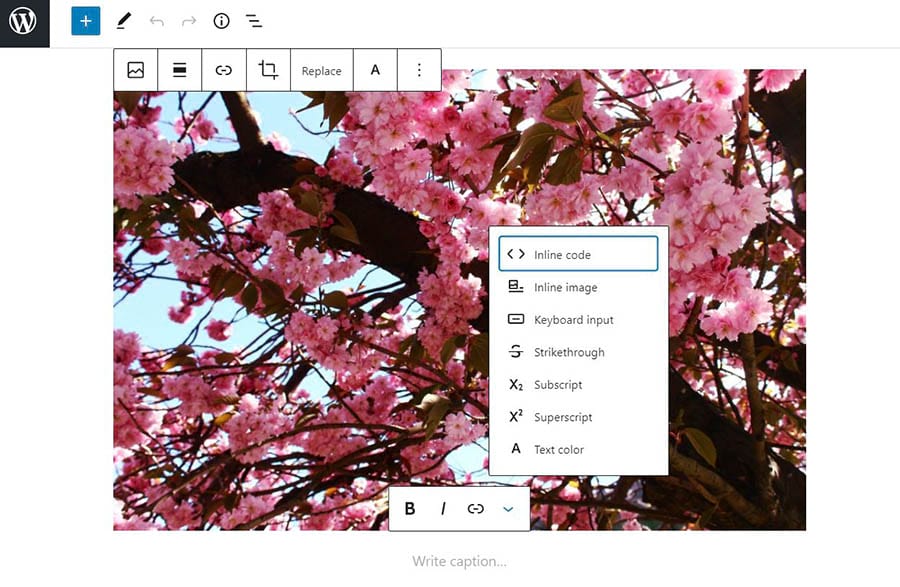Image resolution: width=900 pixels, height=587 pixels.
Task: Open the block inserter plus button
Action: coord(86,21)
